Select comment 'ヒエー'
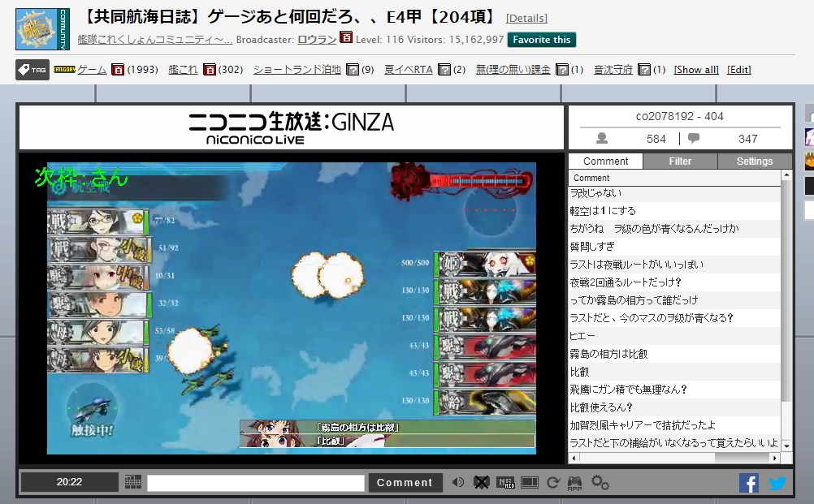Viewport: 814px width, 504px height. (x=675, y=336)
